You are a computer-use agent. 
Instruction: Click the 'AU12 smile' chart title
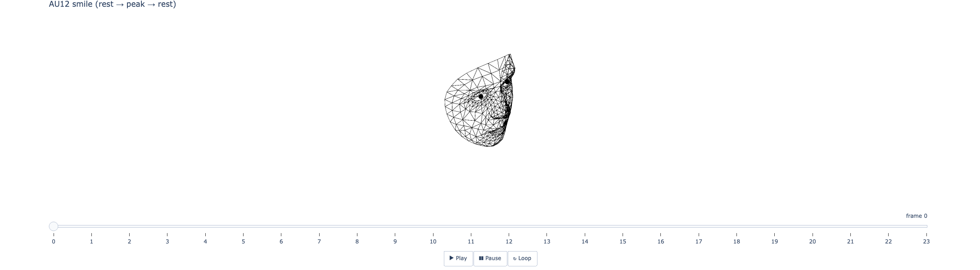pyautogui.click(x=113, y=4)
